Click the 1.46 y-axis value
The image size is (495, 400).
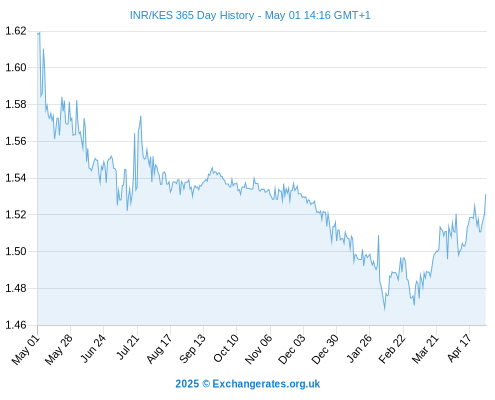tap(16, 325)
